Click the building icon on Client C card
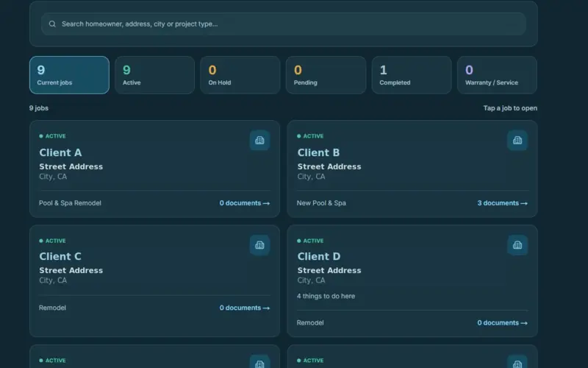Image resolution: width=588 pixels, height=368 pixels. pyautogui.click(x=260, y=245)
